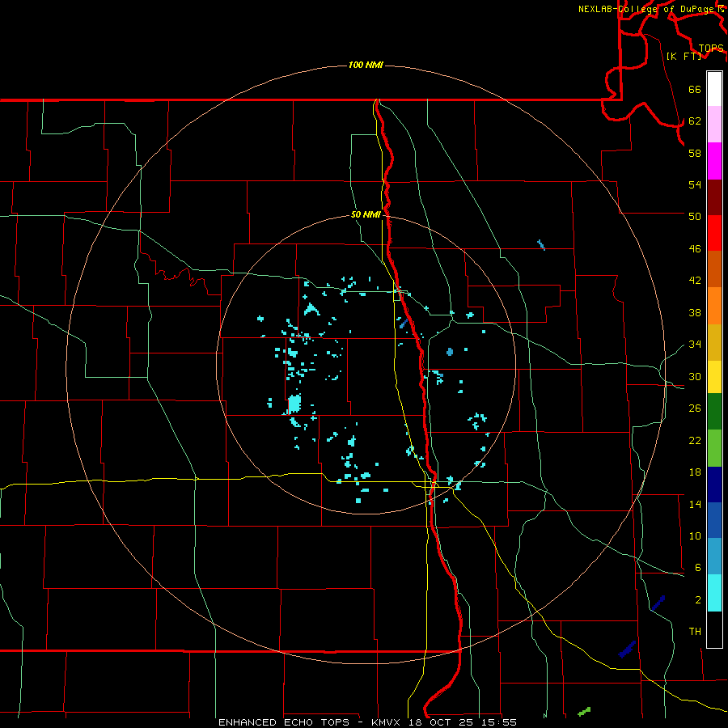Click the legend value "26"
The image size is (728, 728).
(x=695, y=408)
